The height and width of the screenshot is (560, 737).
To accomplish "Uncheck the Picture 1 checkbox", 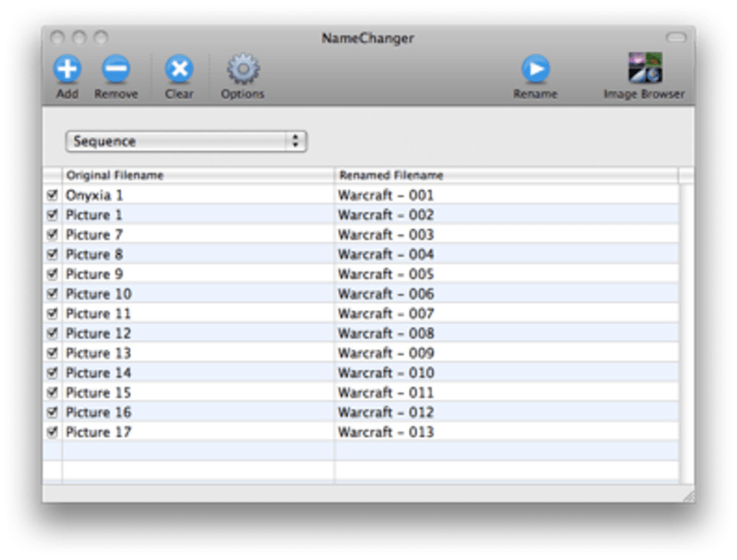I will pos(52,215).
